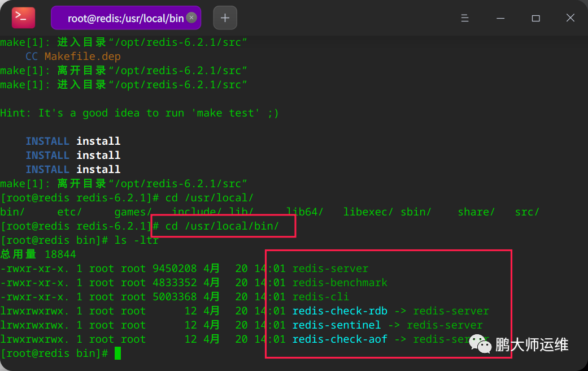
Task: Click the red terminal app icon
Action: pos(23,18)
